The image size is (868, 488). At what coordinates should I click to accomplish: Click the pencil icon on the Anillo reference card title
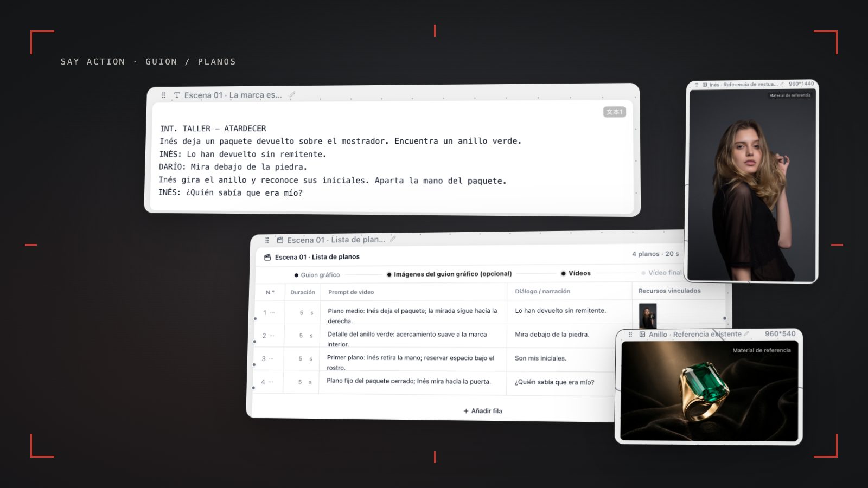746,334
